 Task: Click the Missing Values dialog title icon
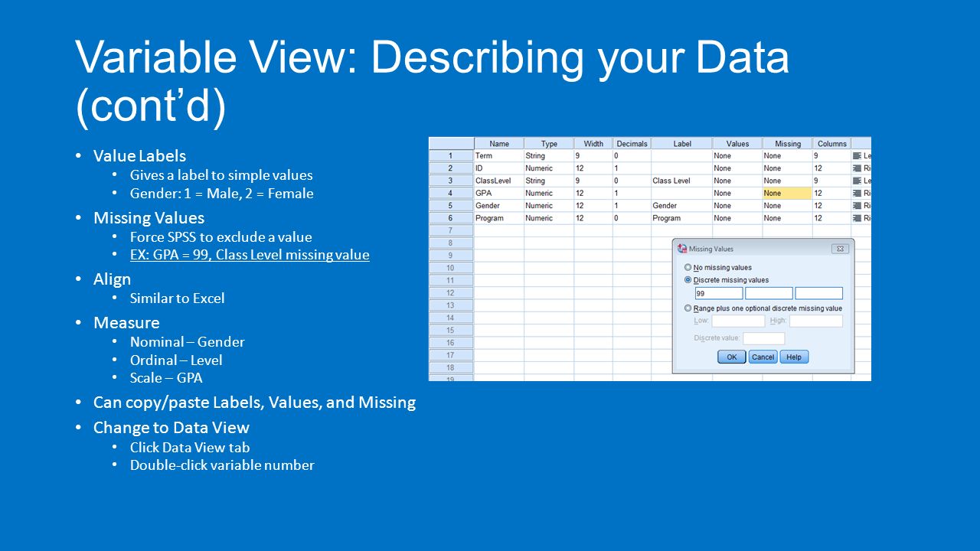682,249
